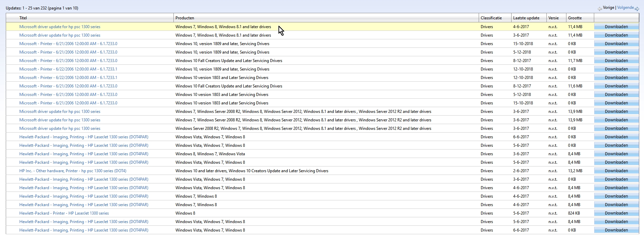Open 6.1.7233.1 printer link for Windows 10 version 1803
The height and width of the screenshot is (239, 644).
[68, 78]
